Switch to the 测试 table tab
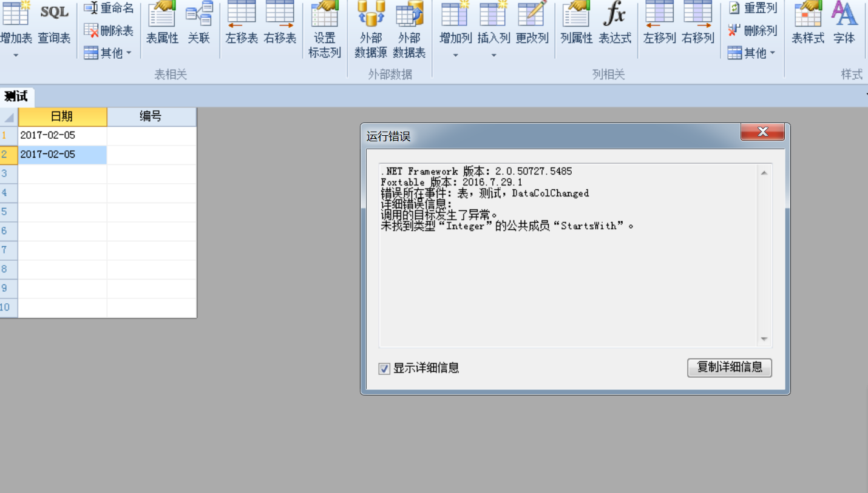Viewport: 868px width, 493px height. tap(16, 96)
